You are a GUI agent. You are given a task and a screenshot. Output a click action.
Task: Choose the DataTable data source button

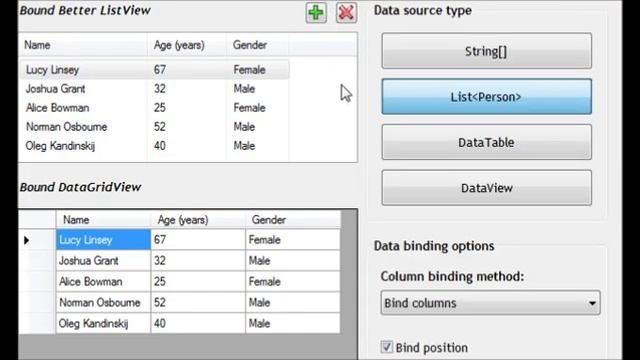click(x=486, y=142)
